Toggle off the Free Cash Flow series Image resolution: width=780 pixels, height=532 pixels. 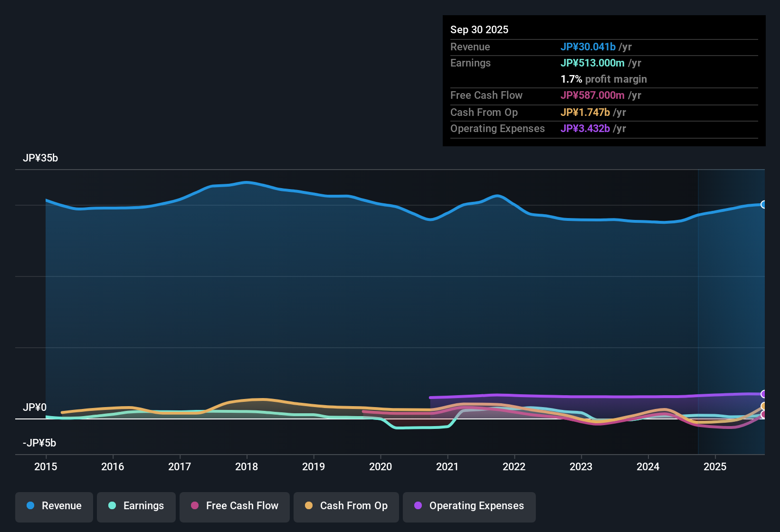point(234,506)
